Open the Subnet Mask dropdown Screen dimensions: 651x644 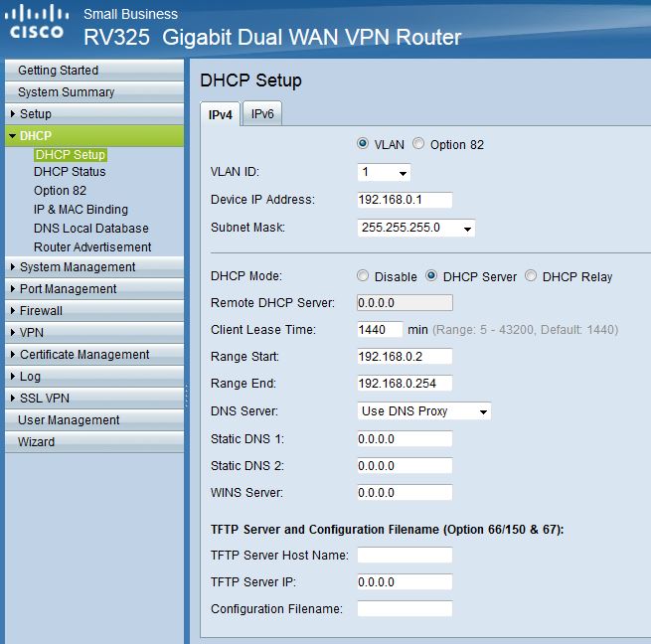point(416,228)
